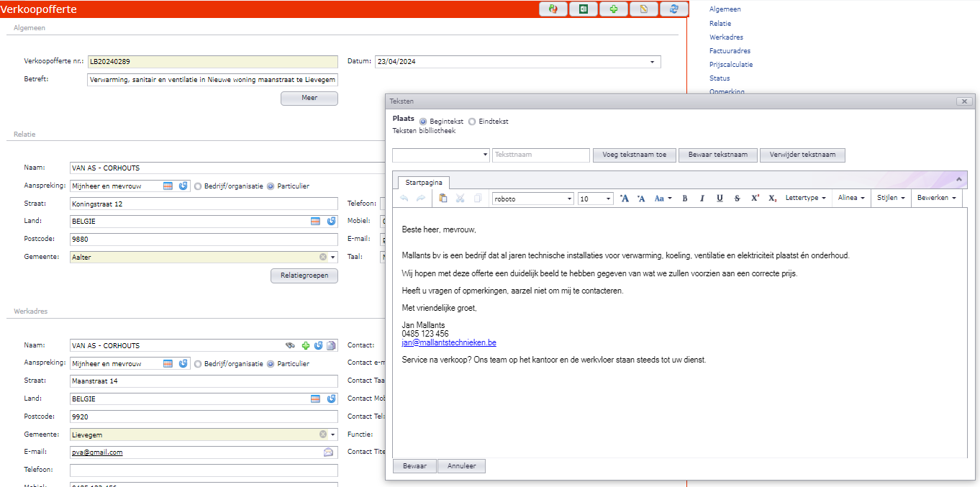Click the green plus icon in Werkadres Naam field
980x487 pixels.
[x=305, y=346]
